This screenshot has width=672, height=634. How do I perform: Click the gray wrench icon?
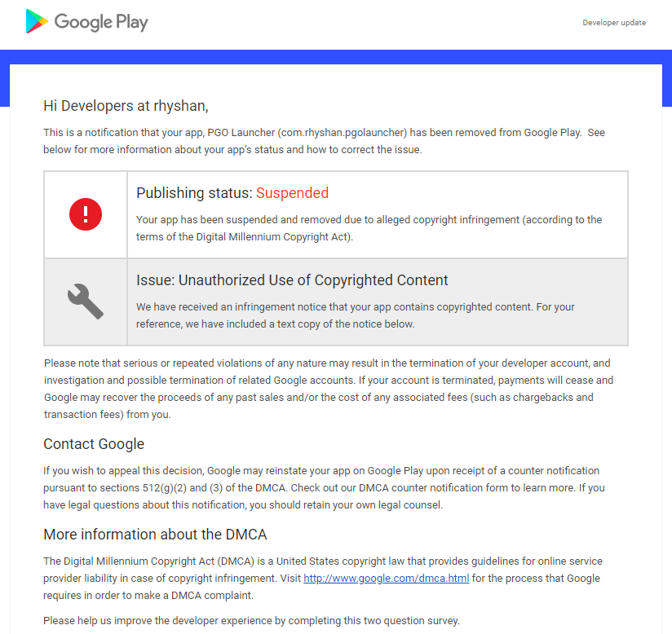(86, 302)
